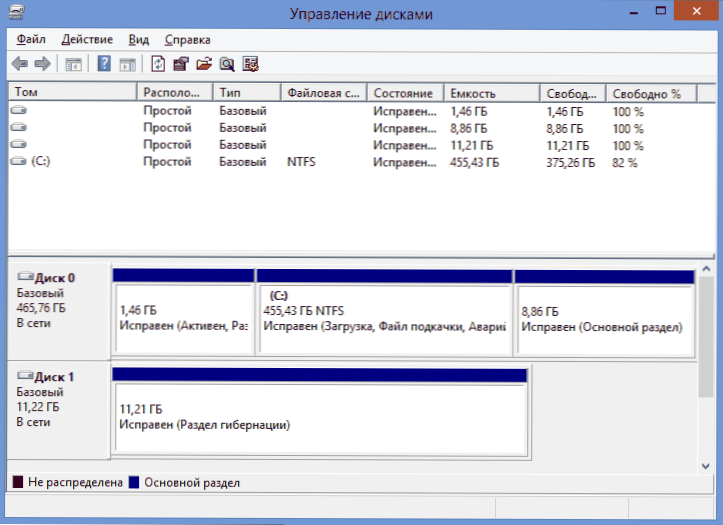
Task: Click the magnifier search toolbar icon
Action: tap(227, 64)
